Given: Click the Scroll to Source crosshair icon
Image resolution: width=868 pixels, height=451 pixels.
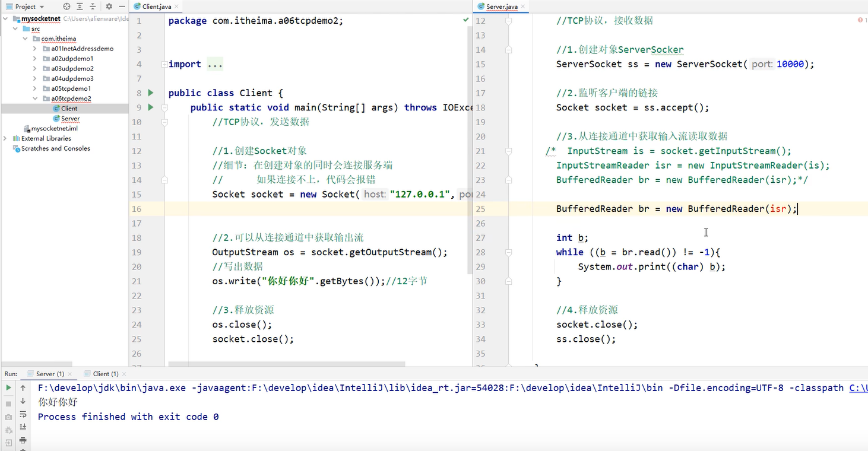Looking at the screenshot, I should pyautogui.click(x=66, y=7).
